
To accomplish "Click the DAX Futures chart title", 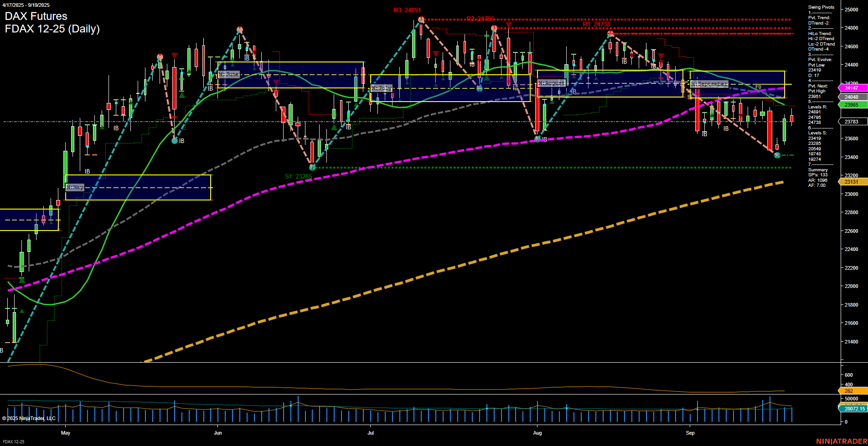I will [x=36, y=16].
